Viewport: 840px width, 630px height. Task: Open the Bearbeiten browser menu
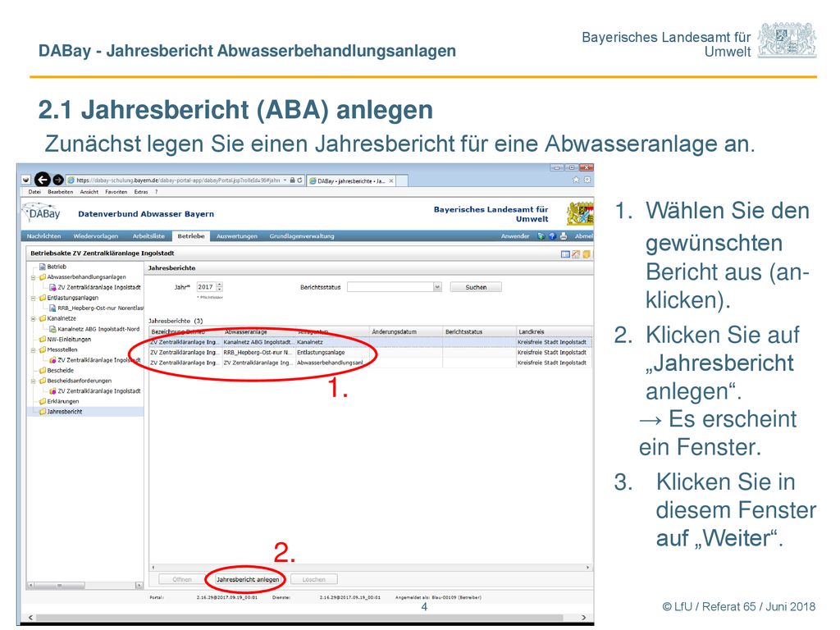[x=60, y=192]
